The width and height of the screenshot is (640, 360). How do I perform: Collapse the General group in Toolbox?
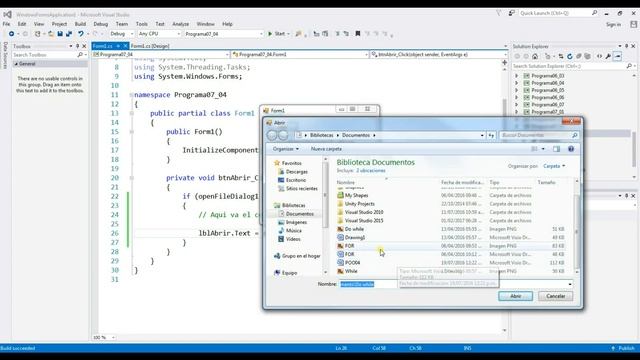point(16,64)
